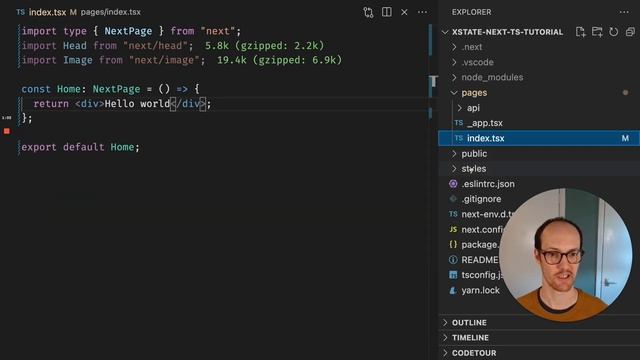Click M modified badge on index.tsx row
This screenshot has height=360, width=640.
tap(625, 138)
